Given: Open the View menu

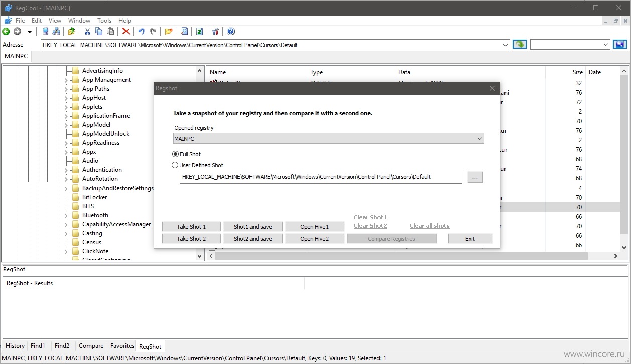Looking at the screenshot, I should pyautogui.click(x=55, y=21).
